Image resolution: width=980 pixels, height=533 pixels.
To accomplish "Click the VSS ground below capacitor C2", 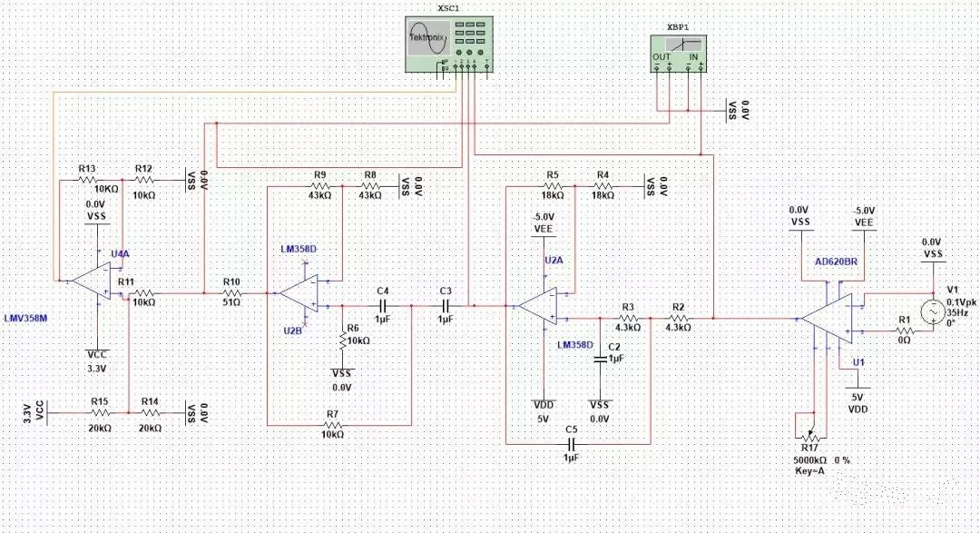I will (x=600, y=411).
